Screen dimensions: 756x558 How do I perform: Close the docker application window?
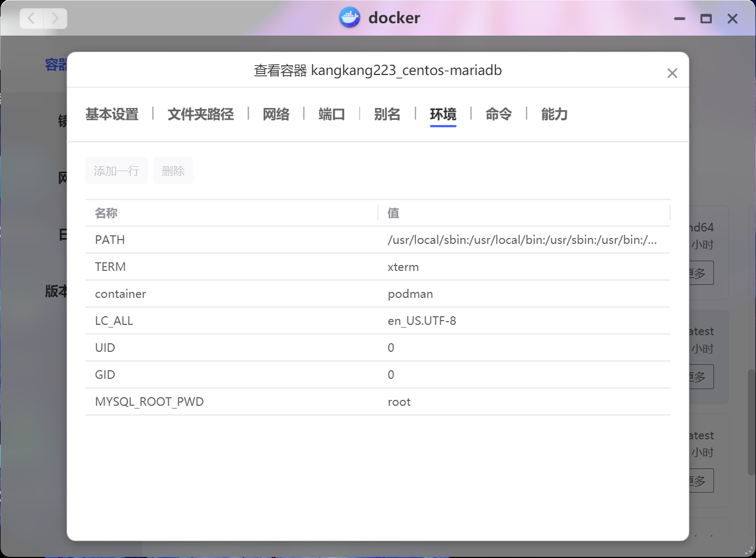(x=732, y=19)
